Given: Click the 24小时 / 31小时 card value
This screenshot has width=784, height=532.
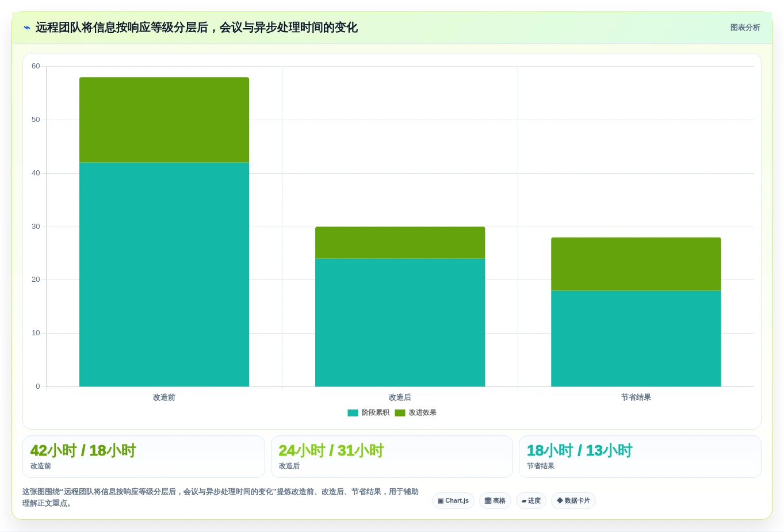Looking at the screenshot, I should 331,450.
